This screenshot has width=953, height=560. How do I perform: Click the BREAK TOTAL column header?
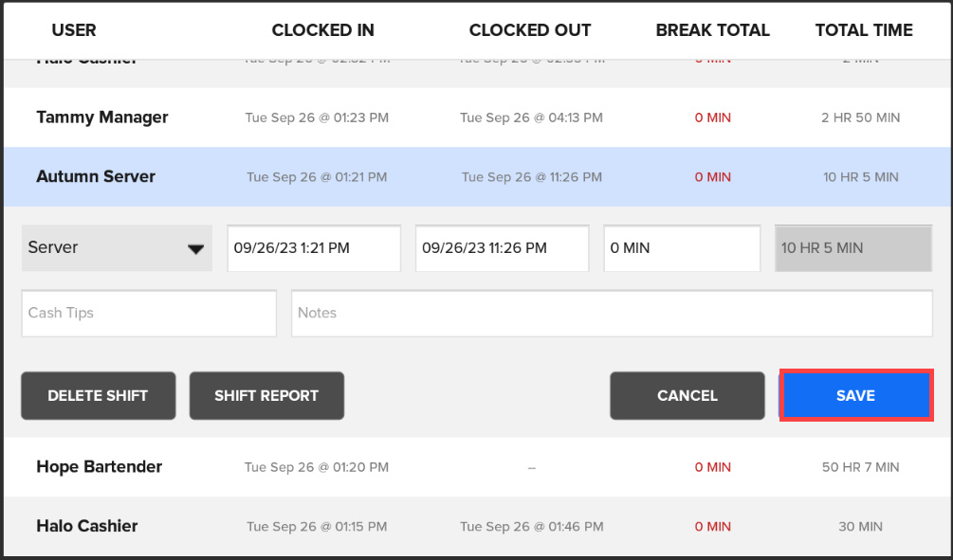click(x=712, y=30)
